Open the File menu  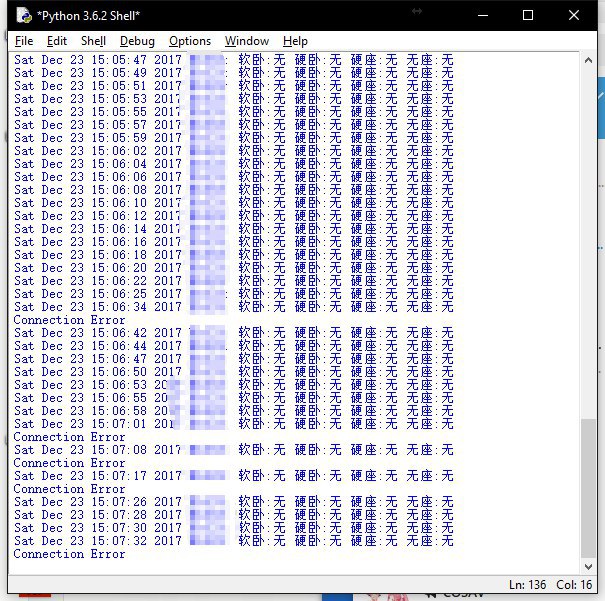pyautogui.click(x=24, y=41)
